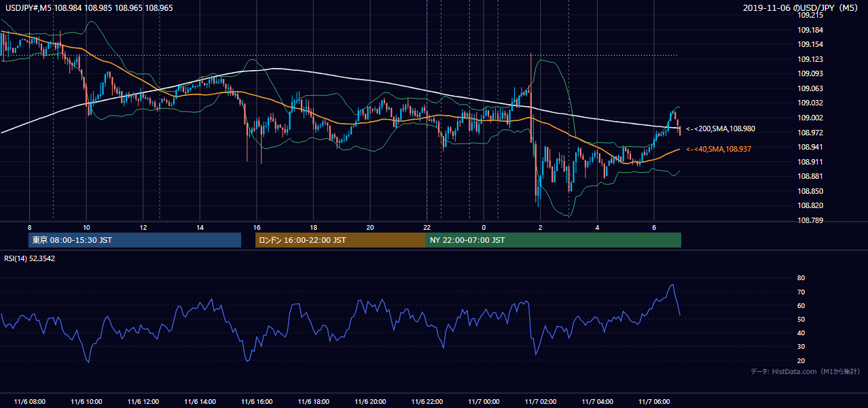Click price axis label 108.972
This screenshot has height=408, width=868.
point(810,133)
